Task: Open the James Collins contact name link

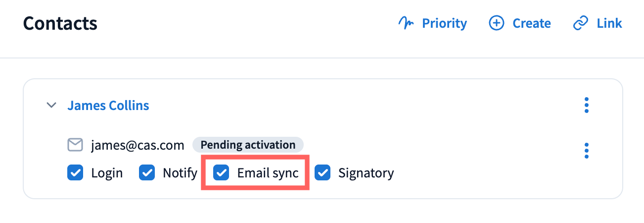Action: click(108, 106)
